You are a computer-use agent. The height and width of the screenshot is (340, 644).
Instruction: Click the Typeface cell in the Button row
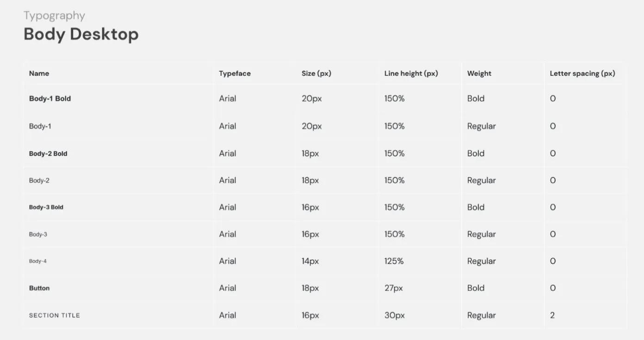coord(228,288)
